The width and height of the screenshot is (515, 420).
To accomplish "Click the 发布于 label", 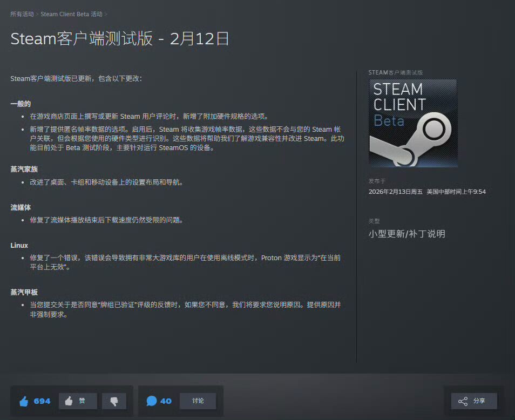I will (x=377, y=181).
